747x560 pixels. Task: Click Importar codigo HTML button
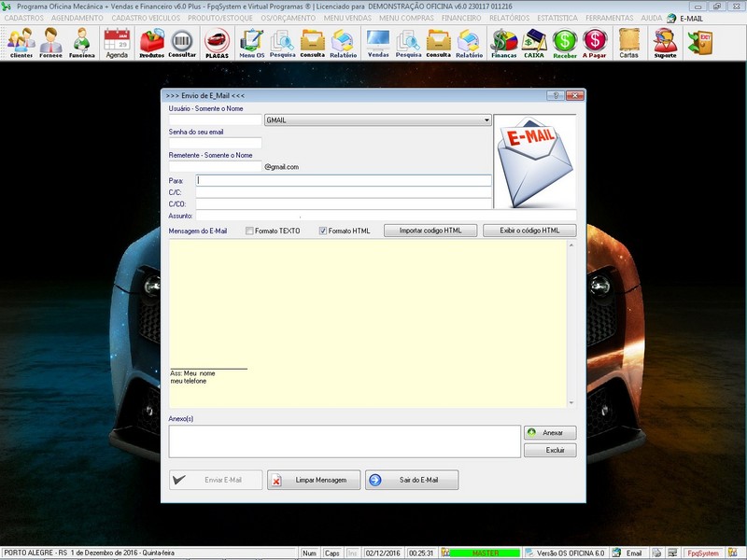click(x=430, y=231)
